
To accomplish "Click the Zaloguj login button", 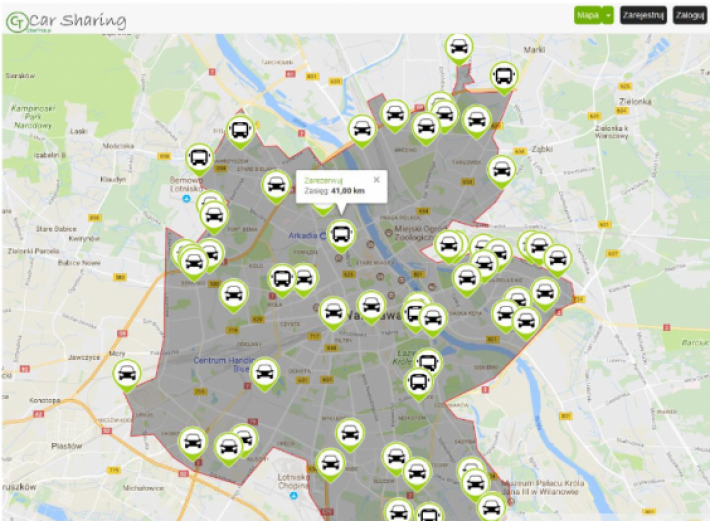I will pyautogui.click(x=689, y=15).
